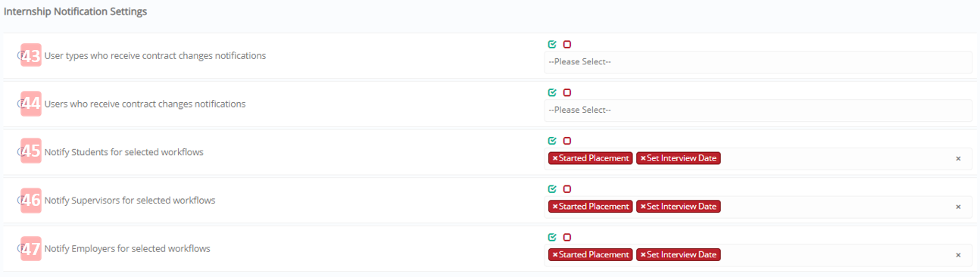Open User types contract notifications Please Select dropdown

758,62
